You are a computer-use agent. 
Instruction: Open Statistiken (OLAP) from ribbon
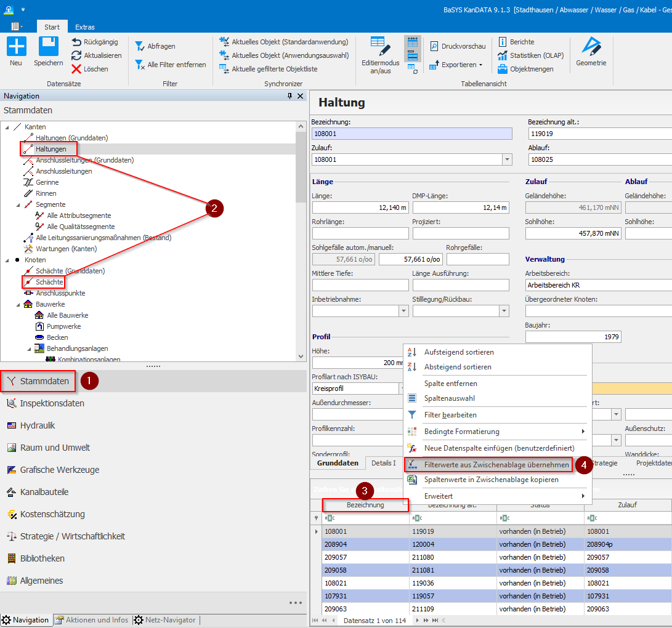(503, 55)
